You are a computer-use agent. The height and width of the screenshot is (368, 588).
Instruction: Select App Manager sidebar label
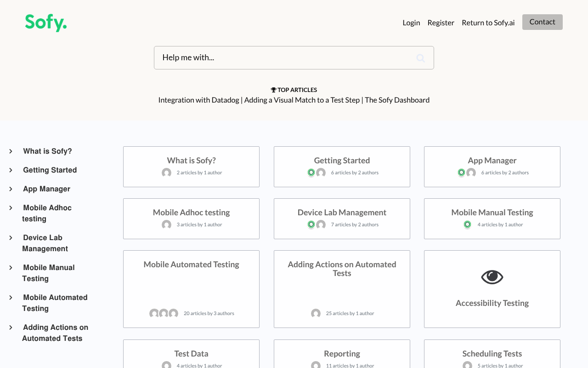tap(46, 189)
